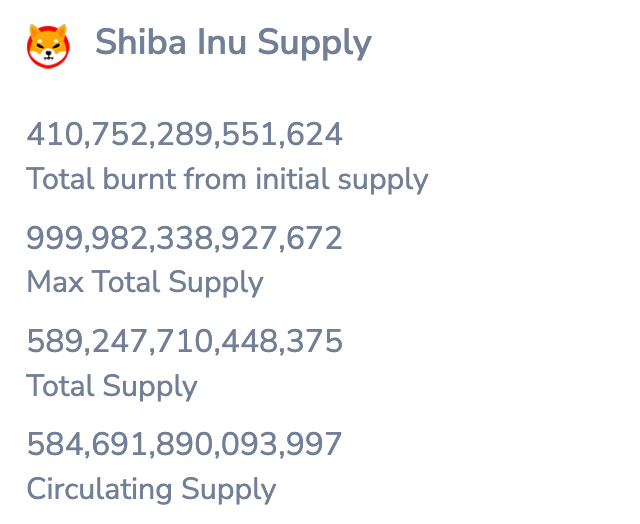Click the circulating supply figure 584,691,890,093,997
This screenshot has width=640, height=524.
pyautogui.click(x=184, y=444)
